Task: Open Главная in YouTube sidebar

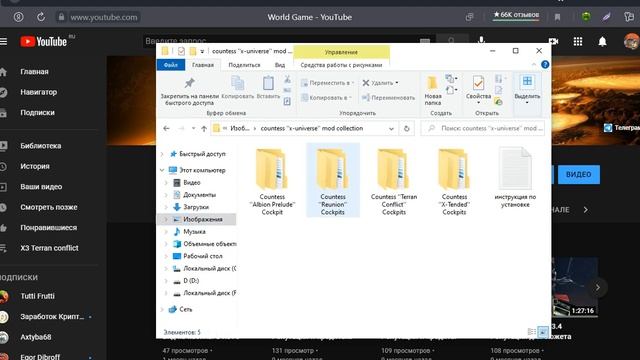Action: click(34, 71)
